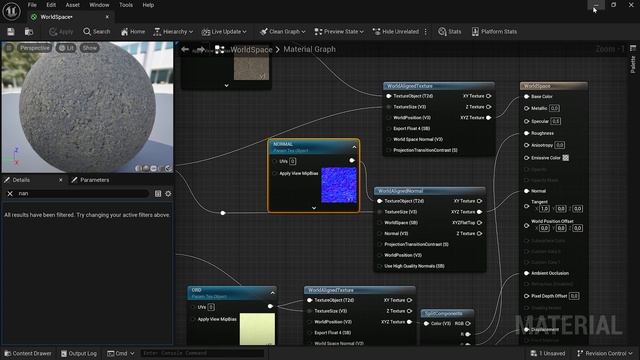Edit the Pixel Depth Offset value
Screen dimensions: 640x360
[x=574, y=296]
